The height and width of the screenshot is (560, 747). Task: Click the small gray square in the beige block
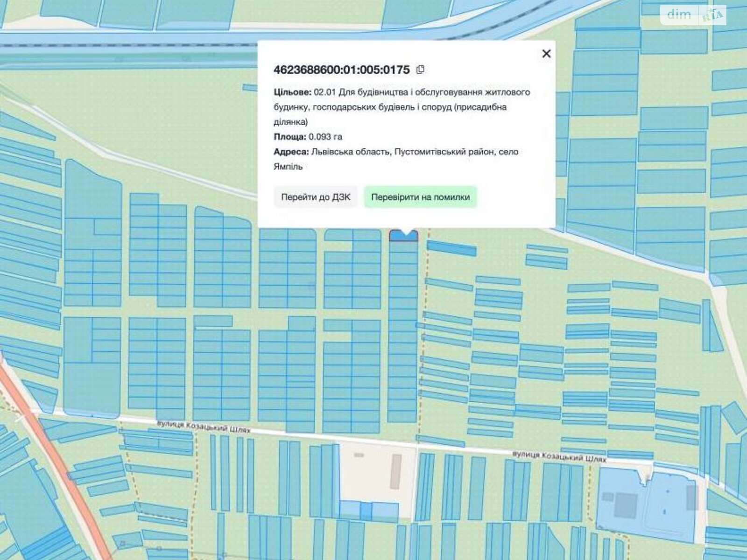click(359, 455)
